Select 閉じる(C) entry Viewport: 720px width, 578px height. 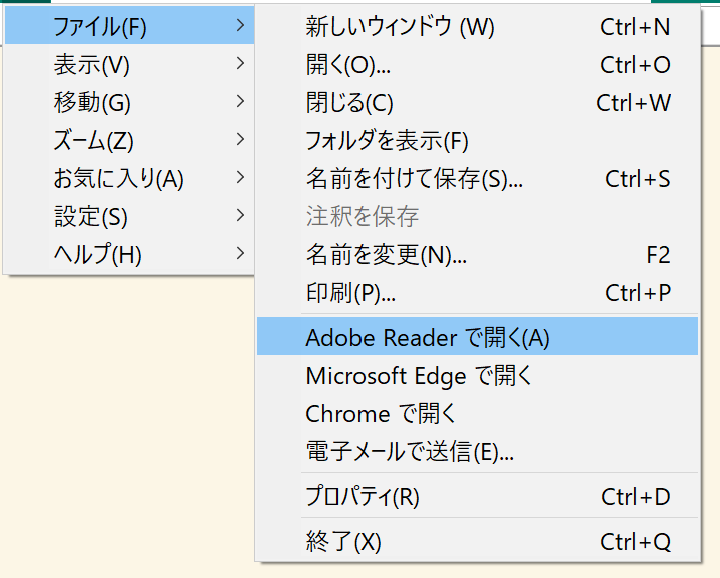click(478, 102)
